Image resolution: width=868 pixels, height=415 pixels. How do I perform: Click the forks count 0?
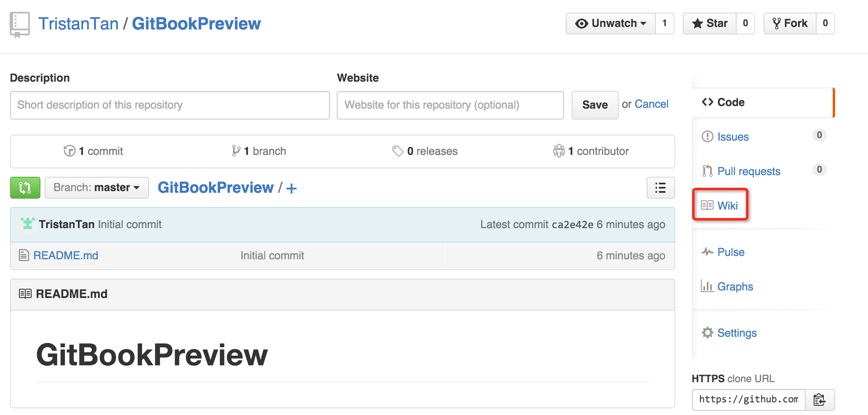[825, 24]
